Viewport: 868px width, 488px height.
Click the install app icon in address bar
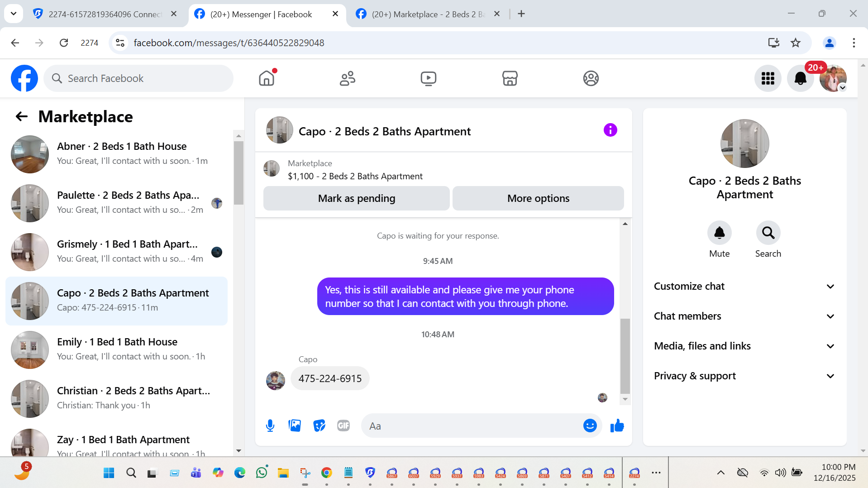(773, 43)
